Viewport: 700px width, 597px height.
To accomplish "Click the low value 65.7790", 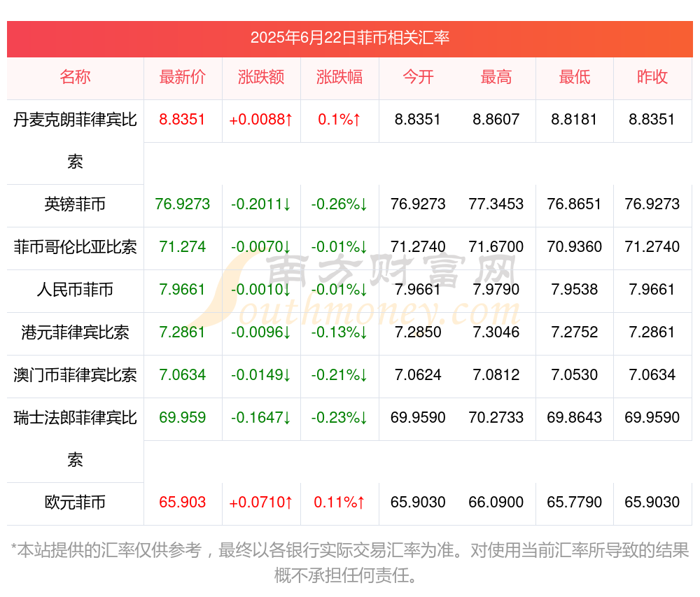I will (575, 502).
